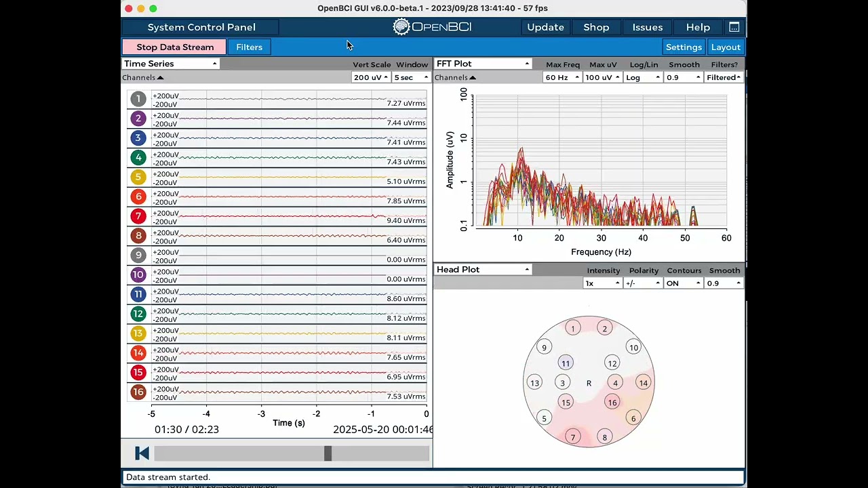Click the Stop Data Stream button

(x=175, y=47)
